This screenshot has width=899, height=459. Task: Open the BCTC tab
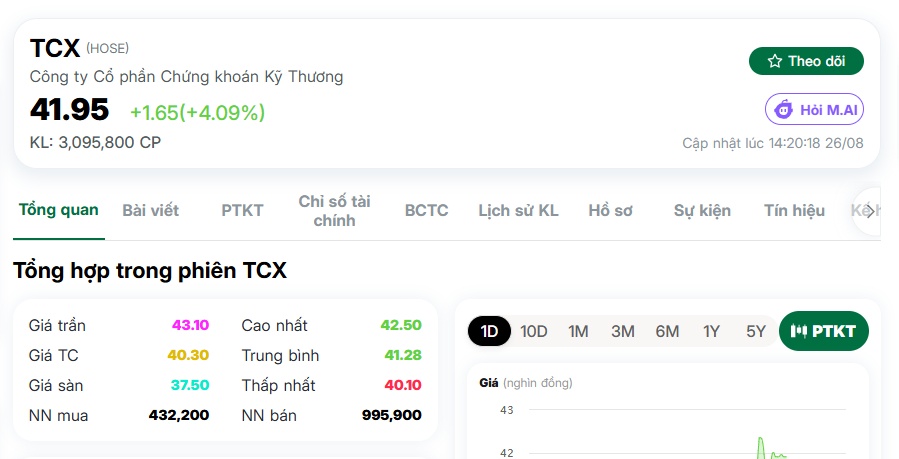(x=427, y=210)
